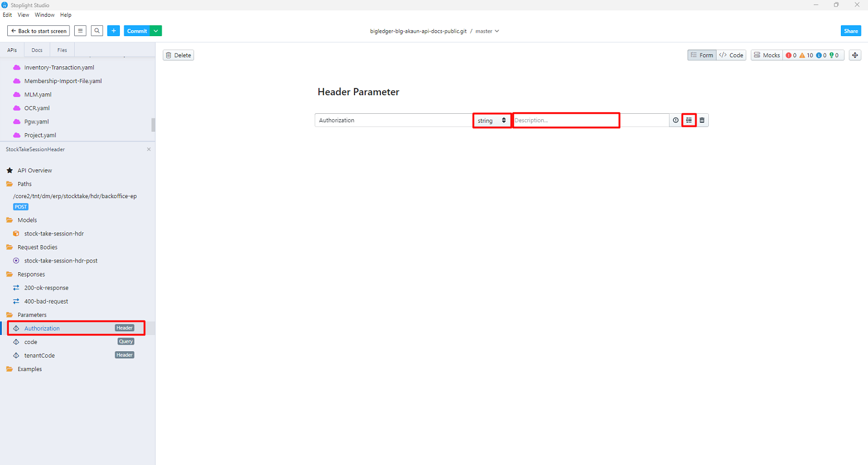Image resolution: width=868 pixels, height=465 pixels.
Task: Open Inventory-Transaction.yaml file
Action: 59,67
